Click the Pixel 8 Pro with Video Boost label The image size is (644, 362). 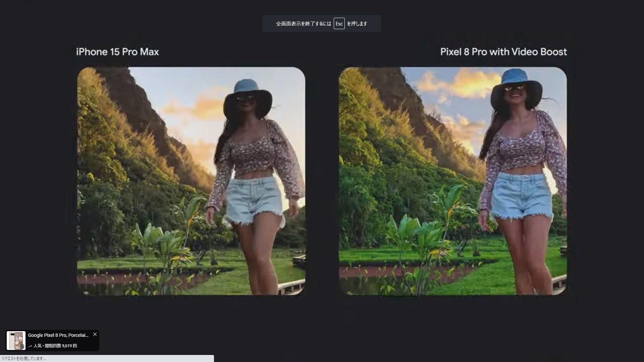[x=503, y=52]
